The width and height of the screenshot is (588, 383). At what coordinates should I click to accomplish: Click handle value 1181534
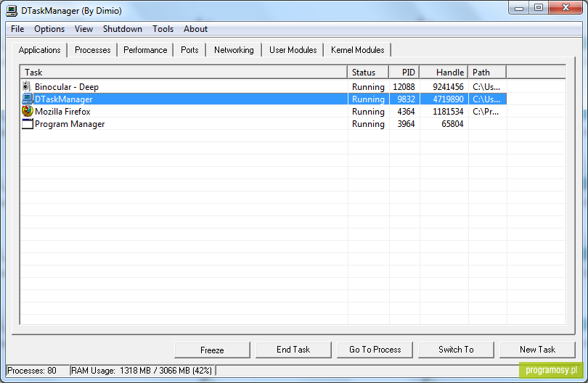click(448, 112)
